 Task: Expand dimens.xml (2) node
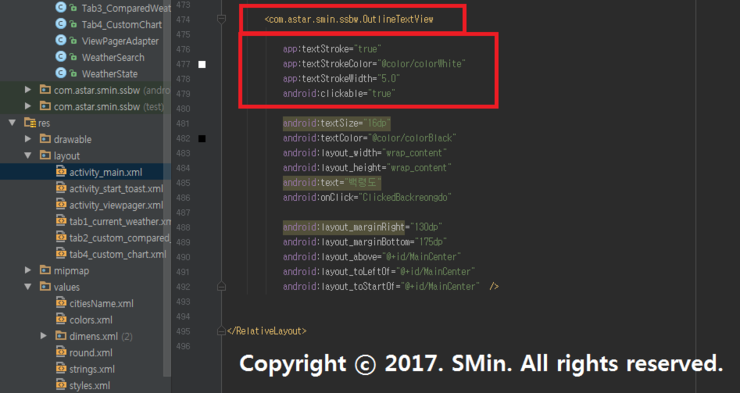[43, 336]
